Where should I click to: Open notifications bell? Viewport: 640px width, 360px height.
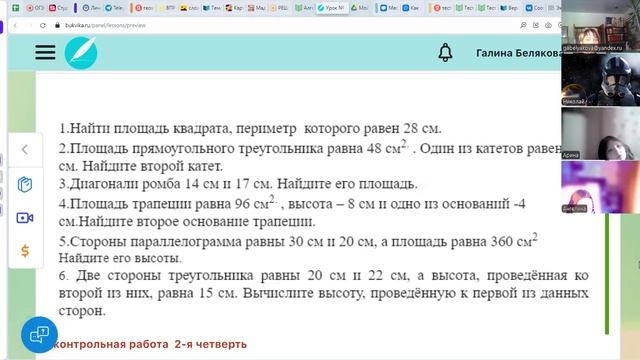click(x=445, y=53)
